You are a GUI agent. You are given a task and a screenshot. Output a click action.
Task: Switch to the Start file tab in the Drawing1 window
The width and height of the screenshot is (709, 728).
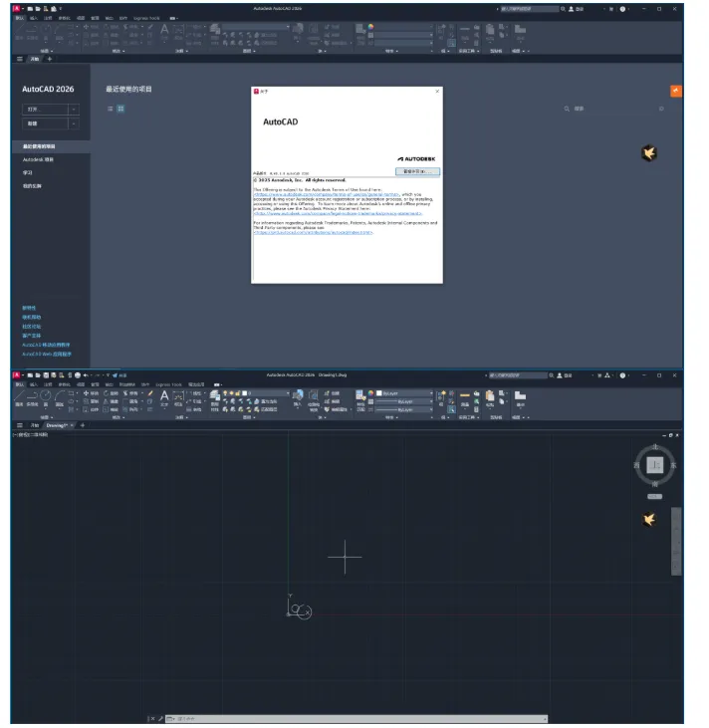[x=35, y=425]
